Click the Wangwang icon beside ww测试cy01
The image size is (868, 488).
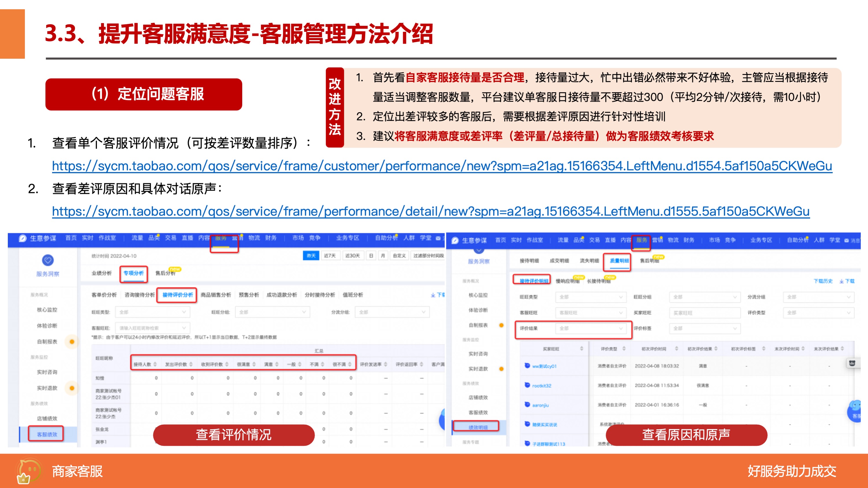[527, 365]
